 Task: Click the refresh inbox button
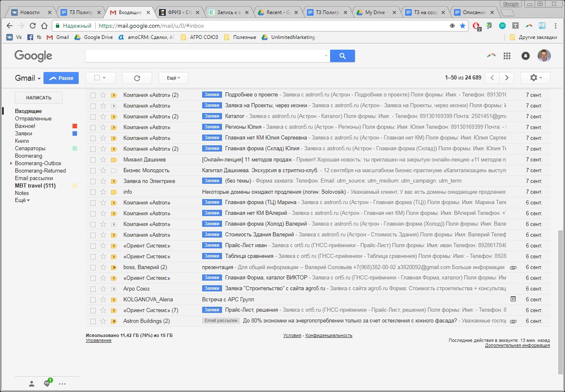click(x=137, y=78)
